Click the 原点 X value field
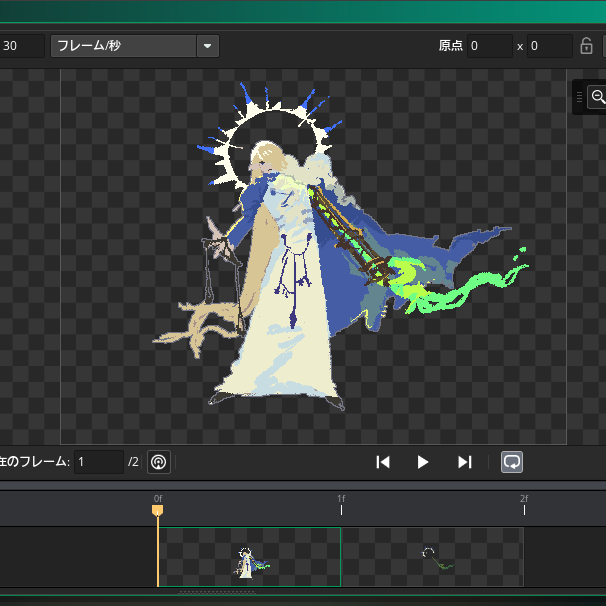This screenshot has width=606, height=606. tap(489, 46)
